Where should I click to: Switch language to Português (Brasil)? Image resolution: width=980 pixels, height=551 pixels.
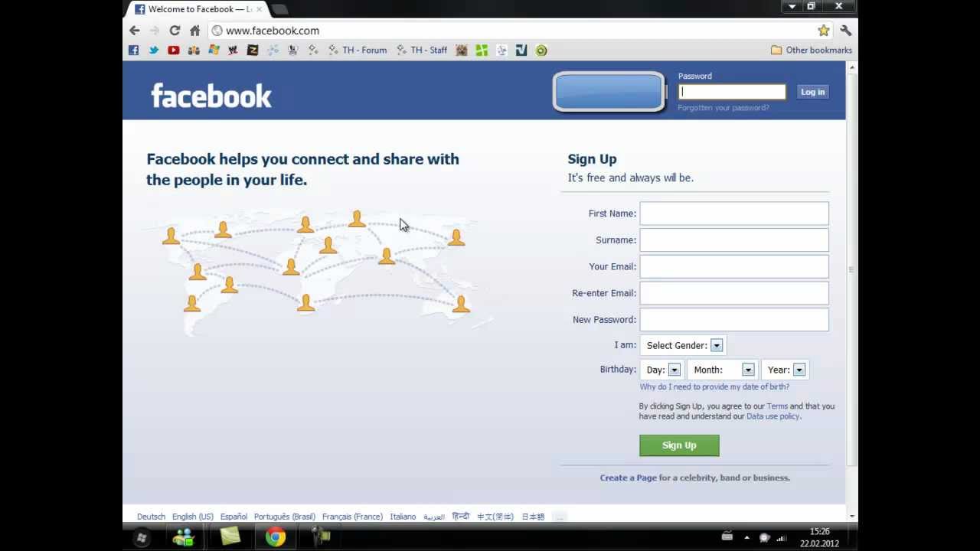point(285,517)
